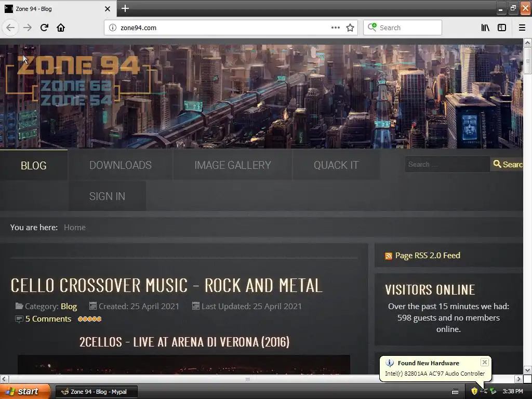Click the site search text field
Viewport: 532px width, 399px height.
pos(447,165)
